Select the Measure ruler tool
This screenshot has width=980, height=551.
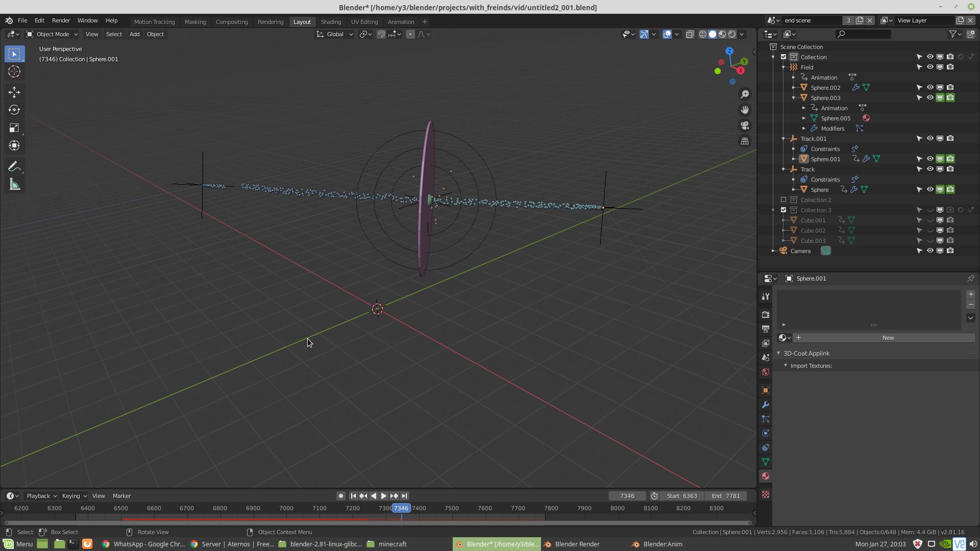[14, 185]
